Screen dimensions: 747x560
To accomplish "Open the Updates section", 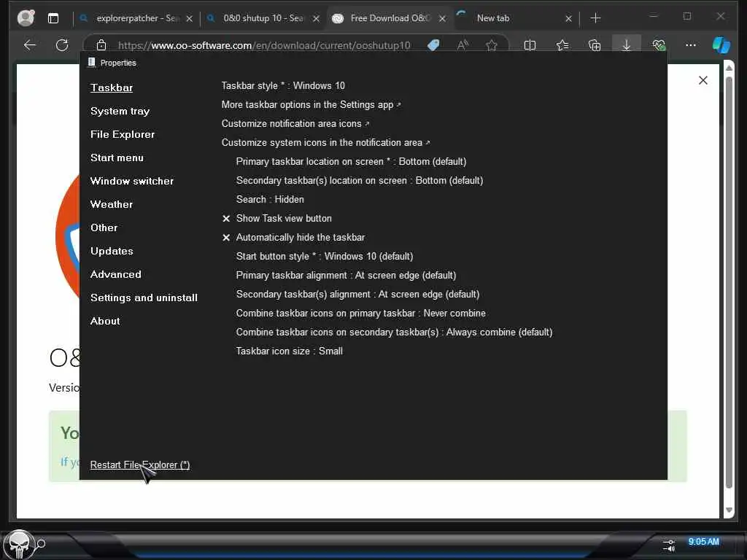I will 112,251.
